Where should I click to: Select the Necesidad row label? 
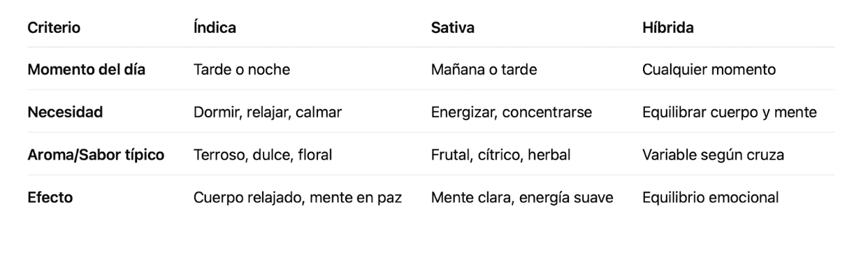[65, 113]
